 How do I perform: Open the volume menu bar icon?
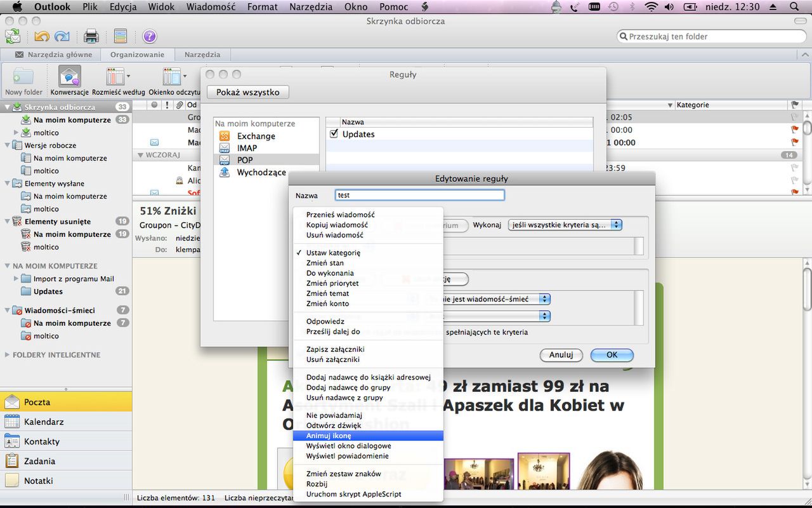(670, 6)
